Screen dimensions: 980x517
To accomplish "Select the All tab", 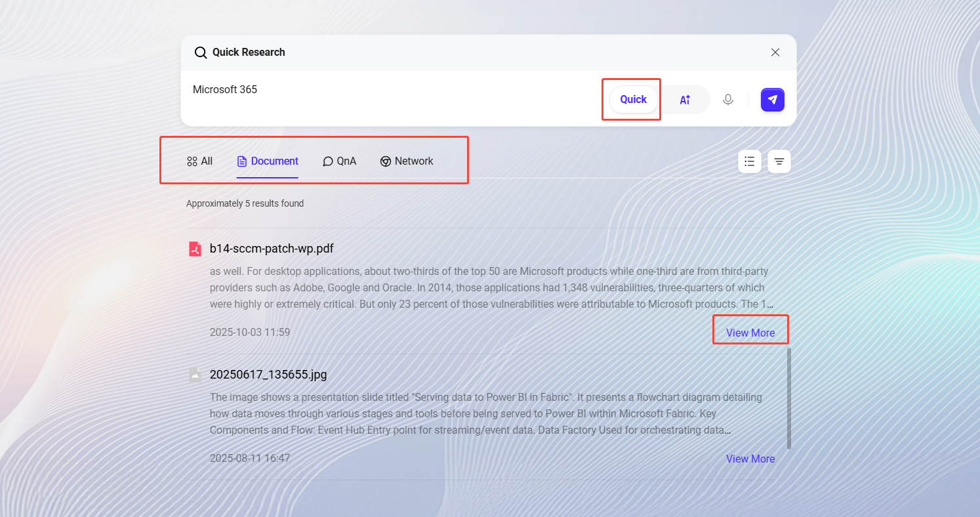I will tap(199, 161).
